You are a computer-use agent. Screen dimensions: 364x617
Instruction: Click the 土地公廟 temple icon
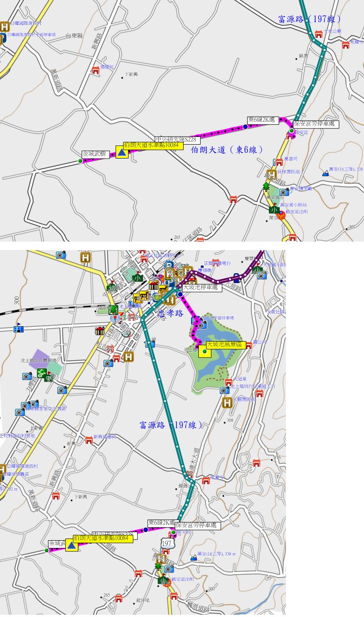319,34
